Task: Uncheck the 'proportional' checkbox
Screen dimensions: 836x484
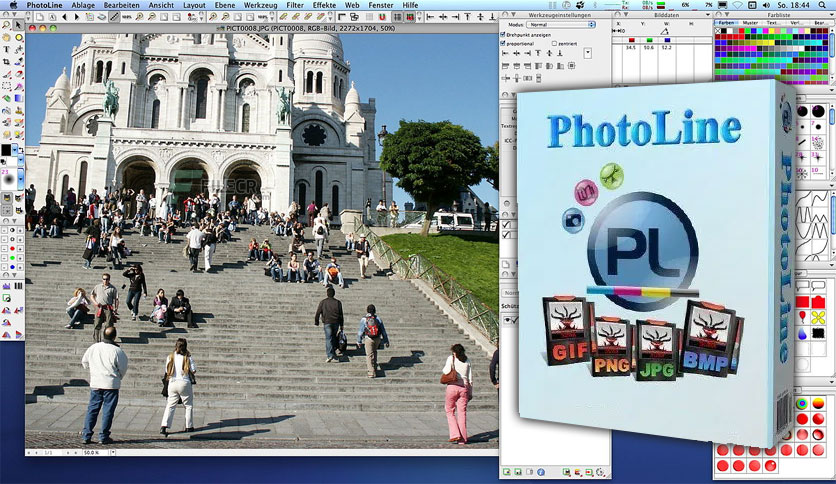Action: pyautogui.click(x=503, y=43)
